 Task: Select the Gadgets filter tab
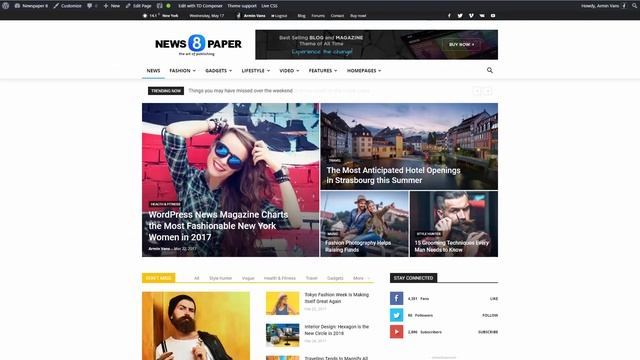tap(335, 278)
